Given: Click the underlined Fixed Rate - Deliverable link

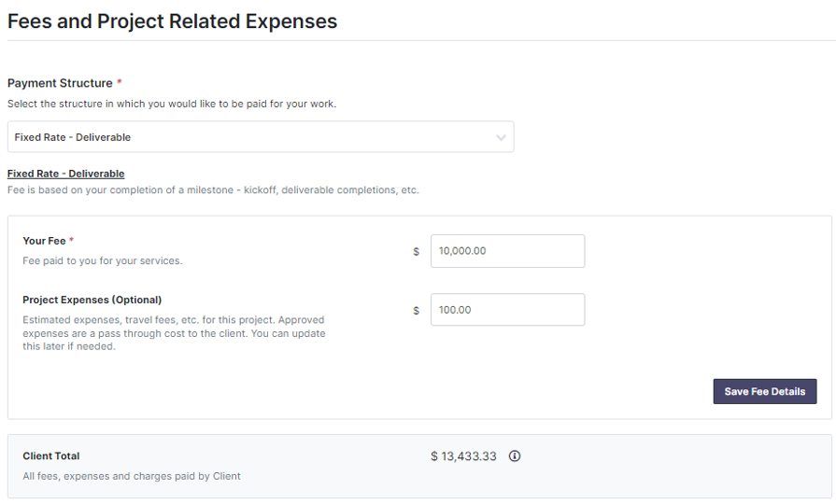Looking at the screenshot, I should click(66, 174).
